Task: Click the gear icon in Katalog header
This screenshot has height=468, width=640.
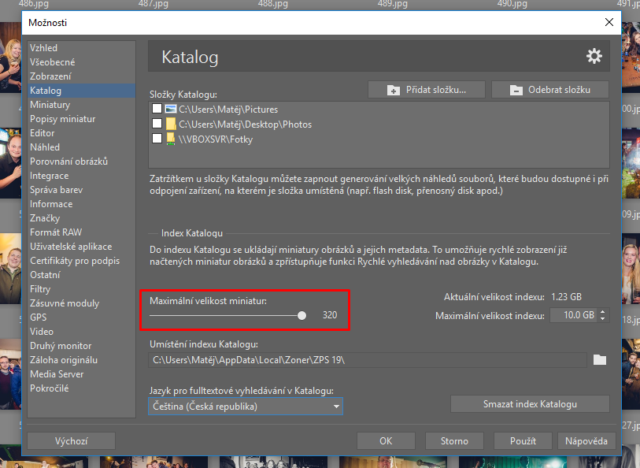Action: [x=594, y=56]
